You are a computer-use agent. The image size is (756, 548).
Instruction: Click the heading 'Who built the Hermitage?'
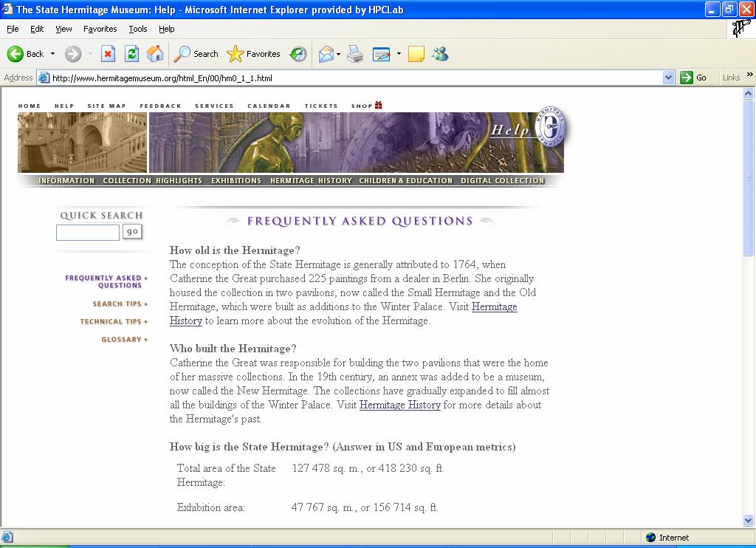(233, 349)
